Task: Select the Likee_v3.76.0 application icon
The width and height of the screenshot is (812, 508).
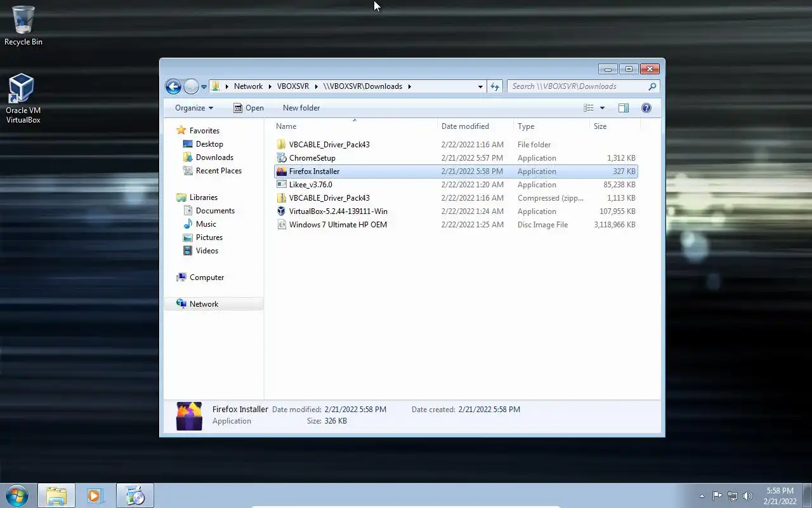Action: click(x=282, y=185)
